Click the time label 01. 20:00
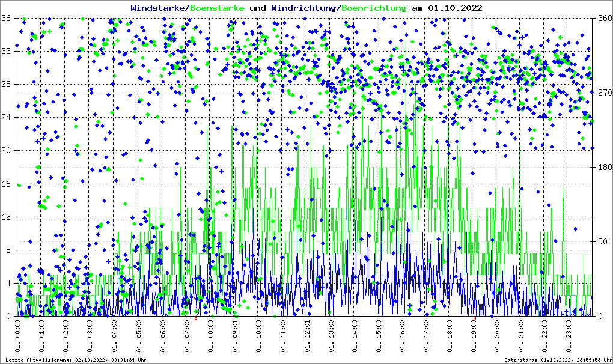613x364 pixels. pyautogui.click(x=497, y=336)
